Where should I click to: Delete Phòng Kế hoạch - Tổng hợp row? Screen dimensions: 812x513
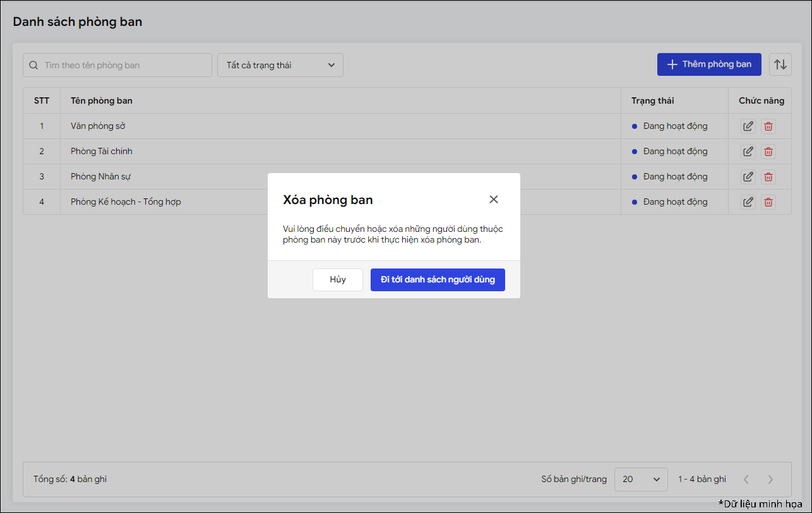point(768,202)
